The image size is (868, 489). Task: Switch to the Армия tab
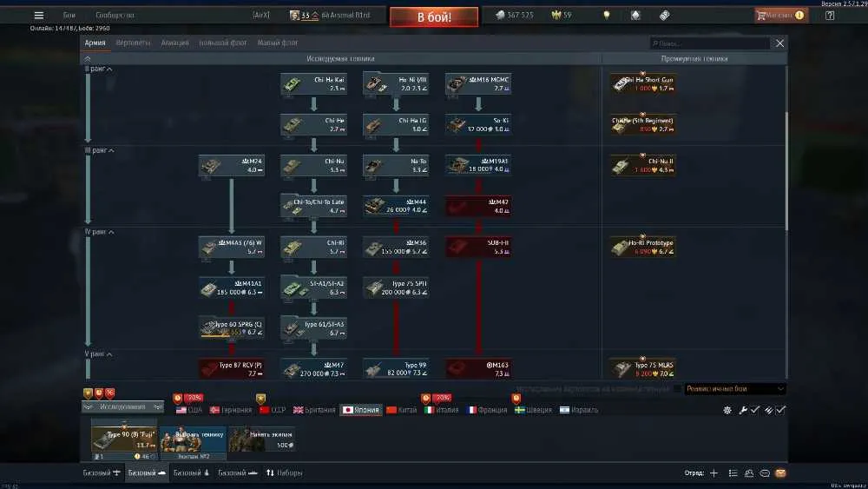pos(95,43)
